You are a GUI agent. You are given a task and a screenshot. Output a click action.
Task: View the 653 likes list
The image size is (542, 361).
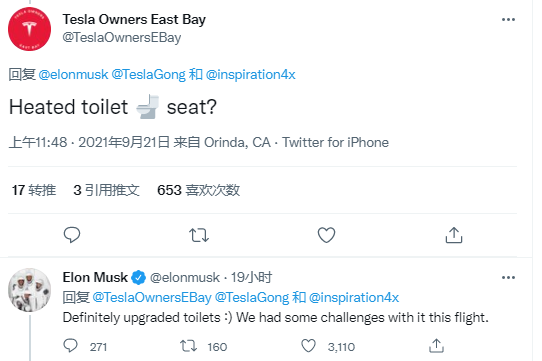[198, 190]
